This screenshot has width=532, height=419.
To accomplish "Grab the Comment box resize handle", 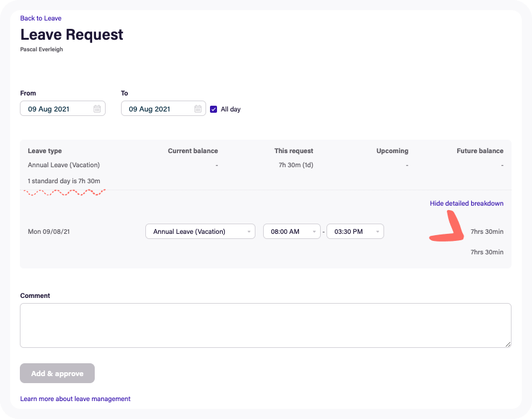I will point(508,344).
